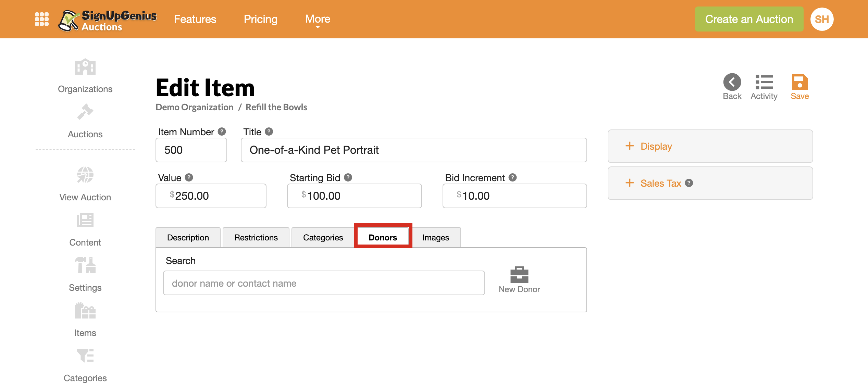Screen dimensions: 868x387
Task: Click the donor name search field
Action: 324,283
